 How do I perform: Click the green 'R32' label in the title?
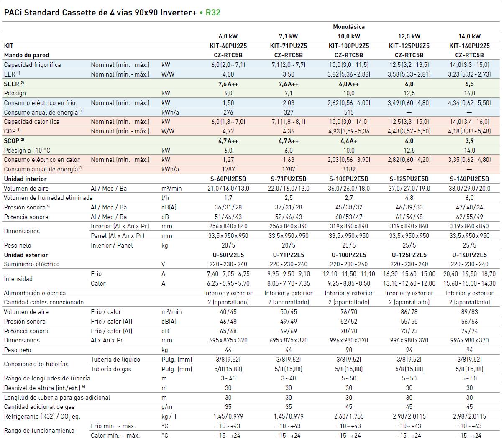[213, 13]
